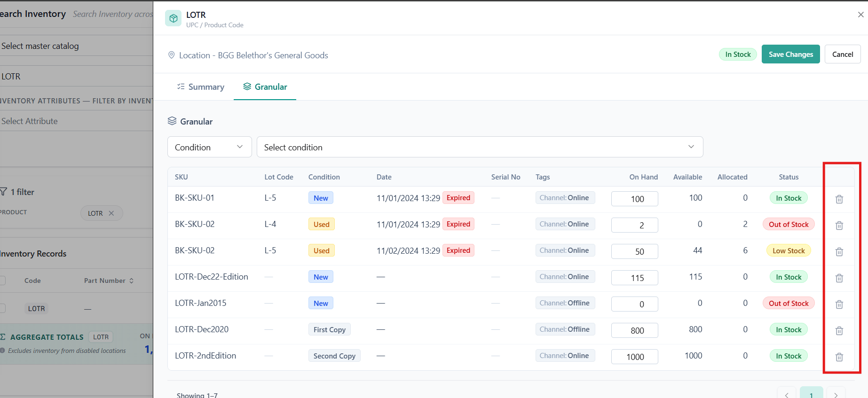Switch to the Summary tab
This screenshot has width=868, height=398.
(x=201, y=87)
